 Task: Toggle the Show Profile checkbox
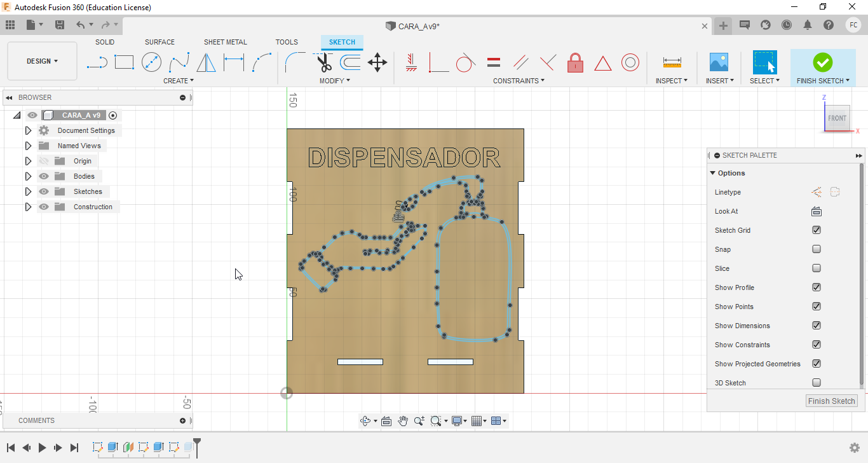(817, 287)
